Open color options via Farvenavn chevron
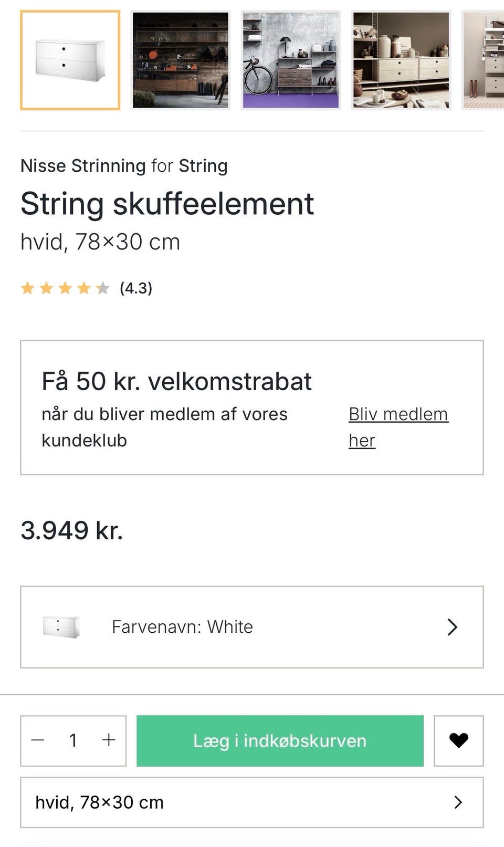 point(452,627)
